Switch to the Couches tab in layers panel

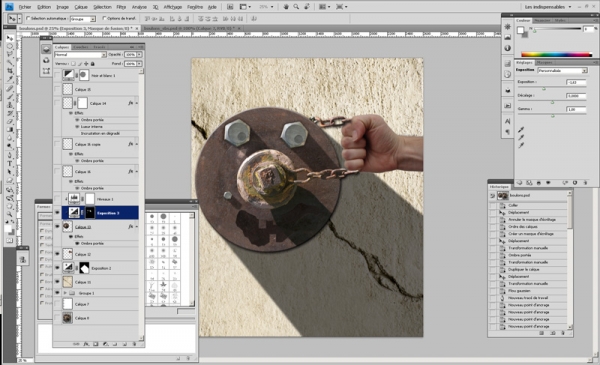click(x=81, y=47)
